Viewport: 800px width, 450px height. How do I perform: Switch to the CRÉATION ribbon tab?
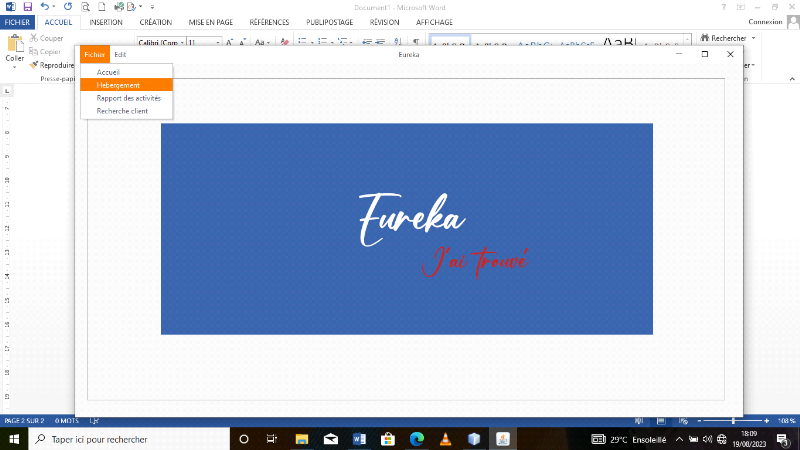click(x=156, y=22)
